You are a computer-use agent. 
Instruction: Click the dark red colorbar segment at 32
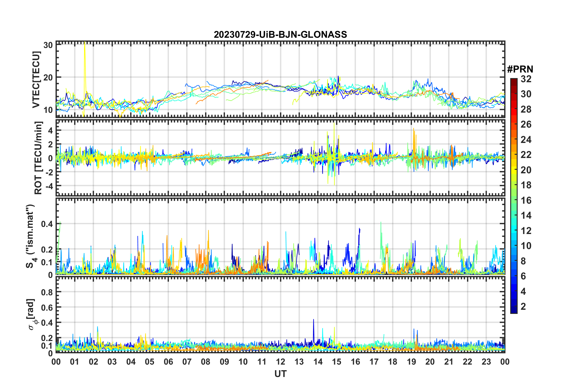pyautogui.click(x=514, y=80)
